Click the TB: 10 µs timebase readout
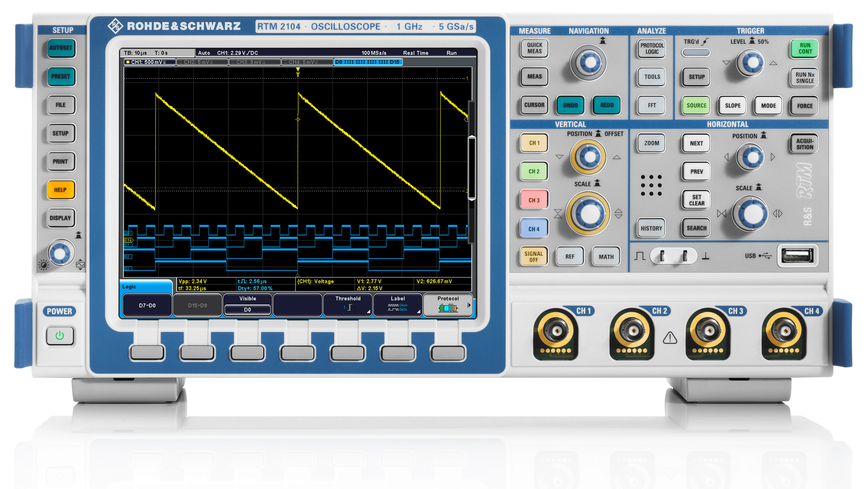The height and width of the screenshot is (489, 868). (135, 53)
